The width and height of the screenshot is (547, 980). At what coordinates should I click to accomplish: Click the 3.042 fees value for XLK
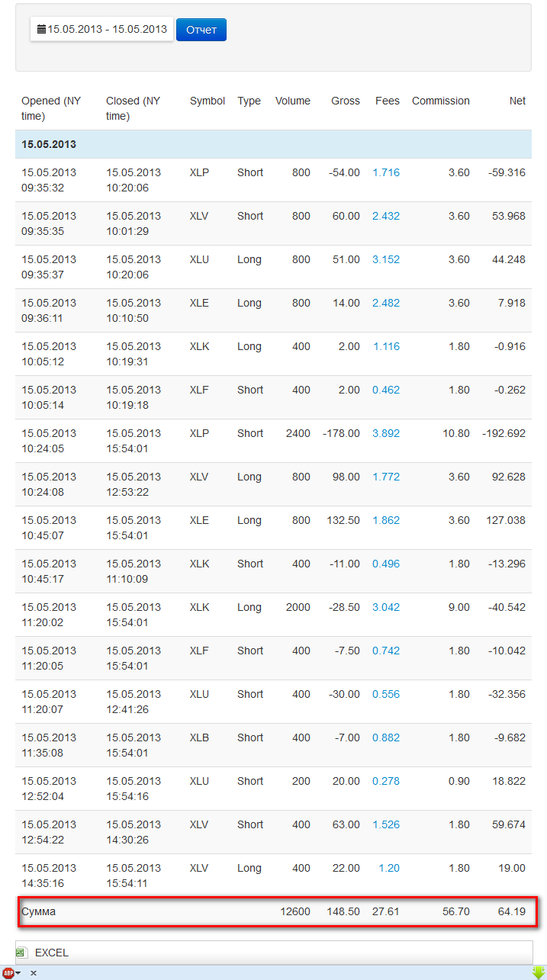pos(386,607)
